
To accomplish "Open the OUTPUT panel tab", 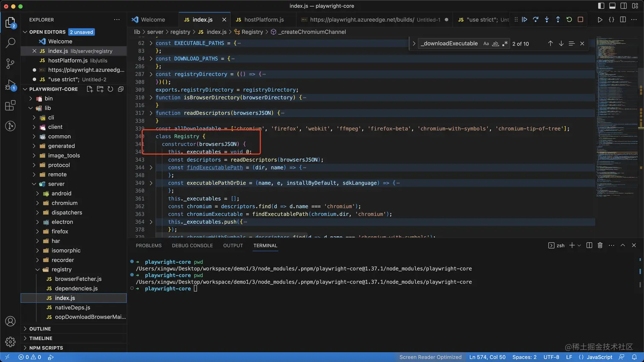I will pyautogui.click(x=233, y=246).
